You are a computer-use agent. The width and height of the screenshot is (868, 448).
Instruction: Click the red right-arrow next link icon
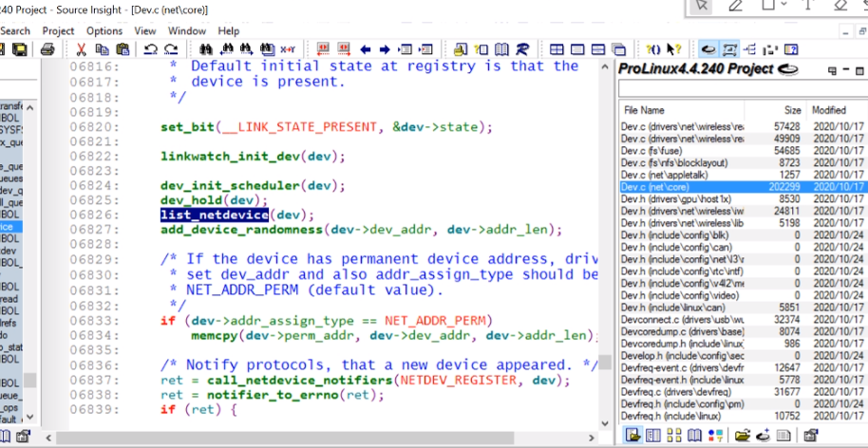[344, 49]
